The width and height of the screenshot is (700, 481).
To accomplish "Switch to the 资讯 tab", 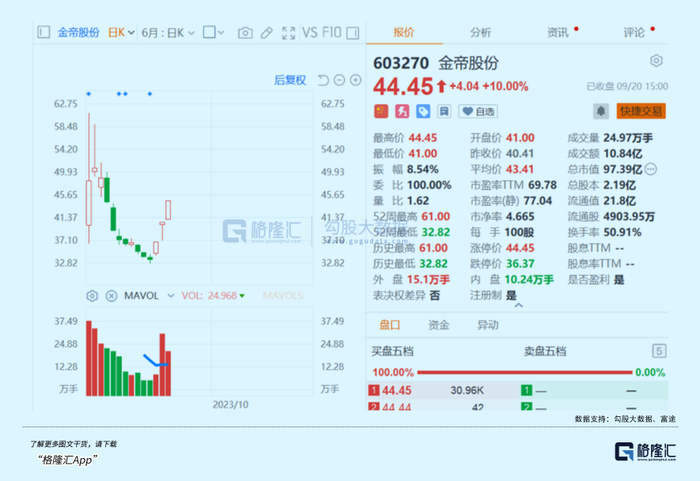I will point(558,32).
